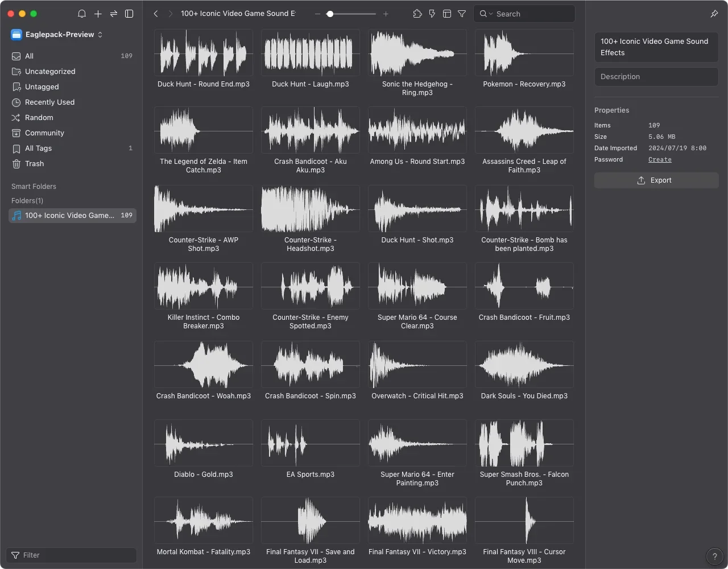Open the funnel filter icon in the toolbar
The width and height of the screenshot is (728, 569).
pyautogui.click(x=462, y=14)
